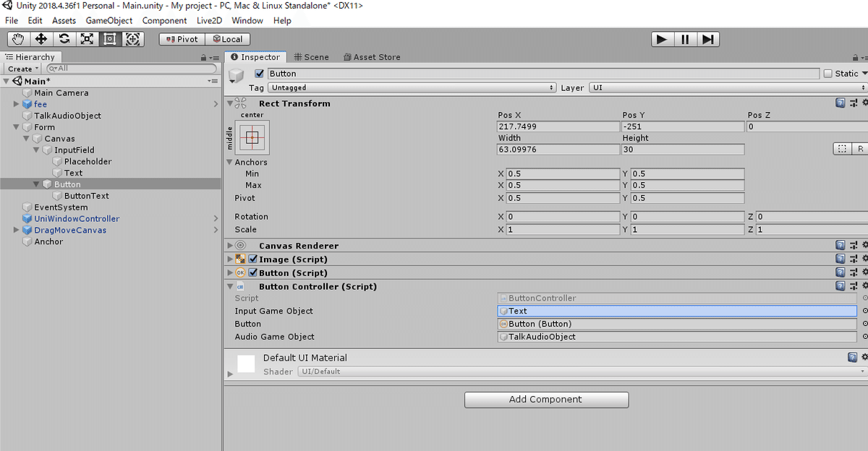Open the Assets menu
868x451 pixels.
pyautogui.click(x=64, y=20)
